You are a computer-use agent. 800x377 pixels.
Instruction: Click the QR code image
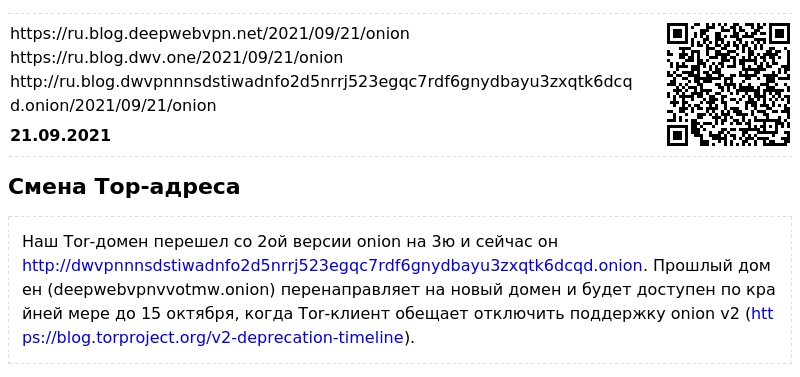pyautogui.click(x=729, y=85)
